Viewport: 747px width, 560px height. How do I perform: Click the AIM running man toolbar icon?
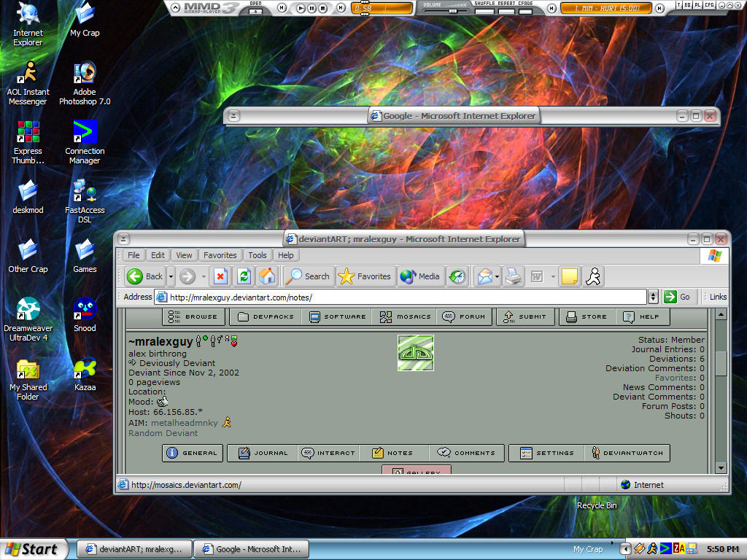[x=594, y=276]
